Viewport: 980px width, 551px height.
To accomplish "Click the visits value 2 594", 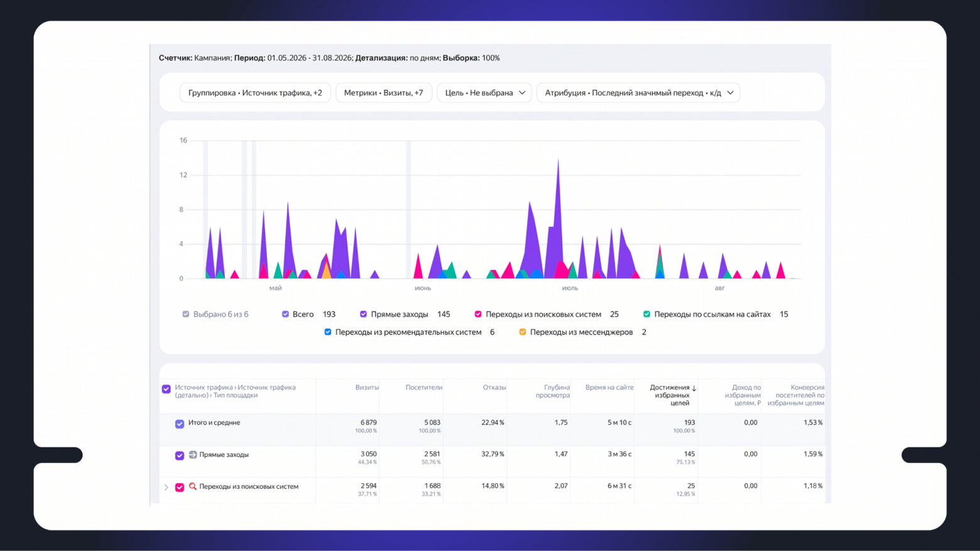I will 369,486.
